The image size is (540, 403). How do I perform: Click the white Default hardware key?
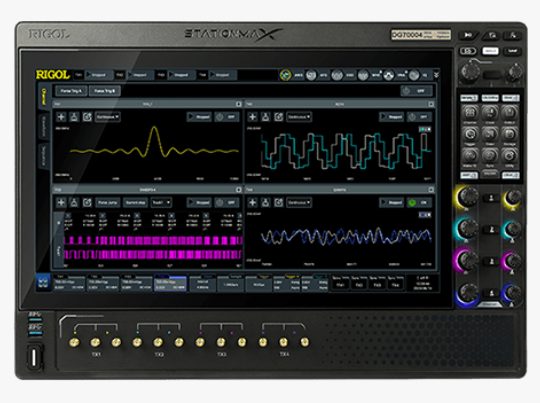pos(490,51)
